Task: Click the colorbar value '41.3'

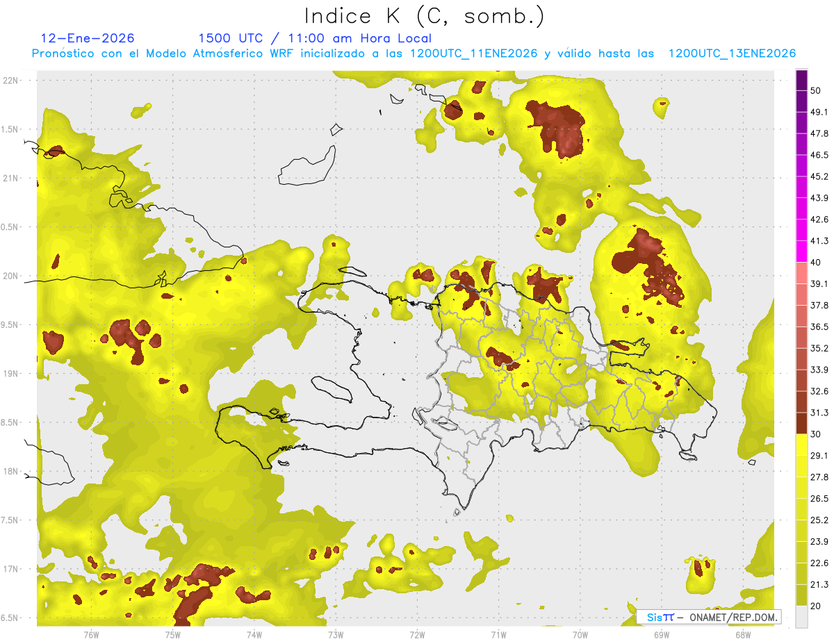Action: (x=819, y=241)
